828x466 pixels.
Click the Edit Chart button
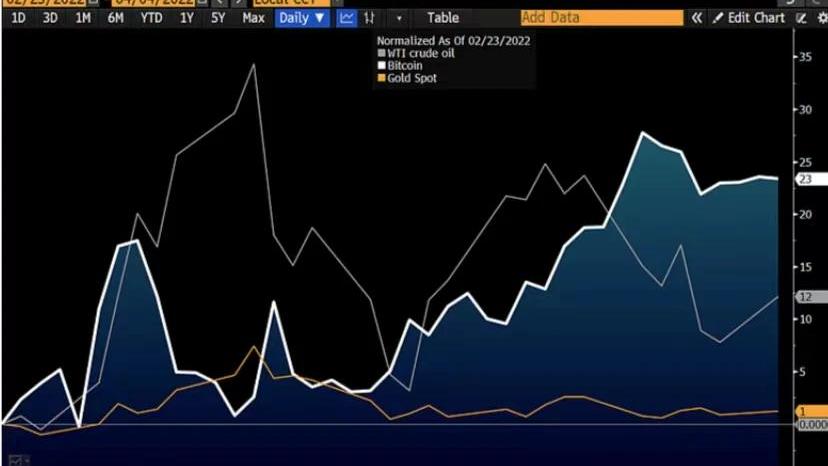(x=756, y=18)
